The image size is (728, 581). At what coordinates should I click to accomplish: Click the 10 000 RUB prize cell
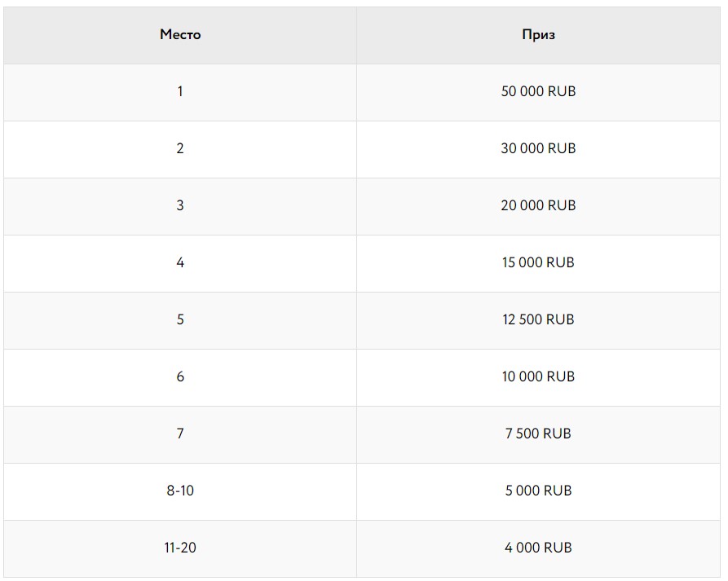pyautogui.click(x=538, y=376)
